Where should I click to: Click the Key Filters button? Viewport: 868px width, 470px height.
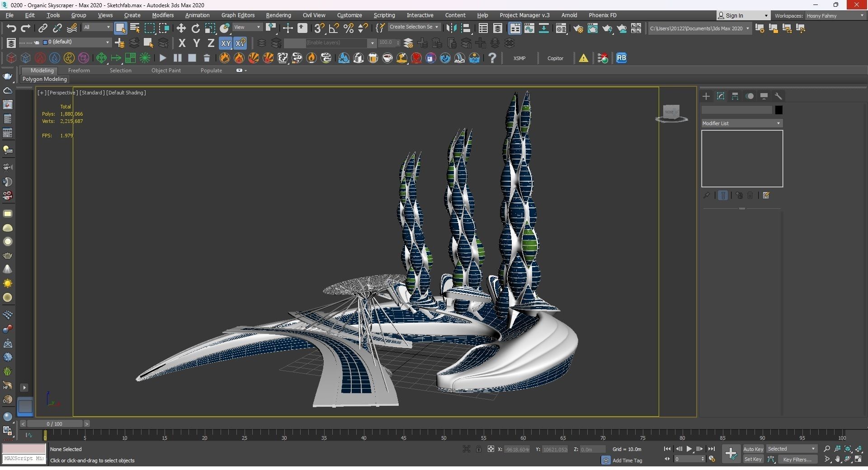pos(797,460)
